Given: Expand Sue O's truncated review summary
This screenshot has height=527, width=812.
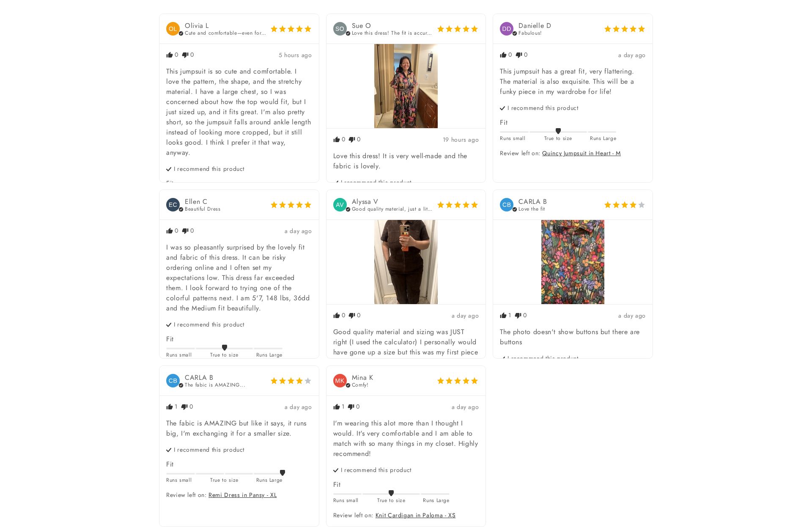Looking at the screenshot, I should tap(391, 33).
